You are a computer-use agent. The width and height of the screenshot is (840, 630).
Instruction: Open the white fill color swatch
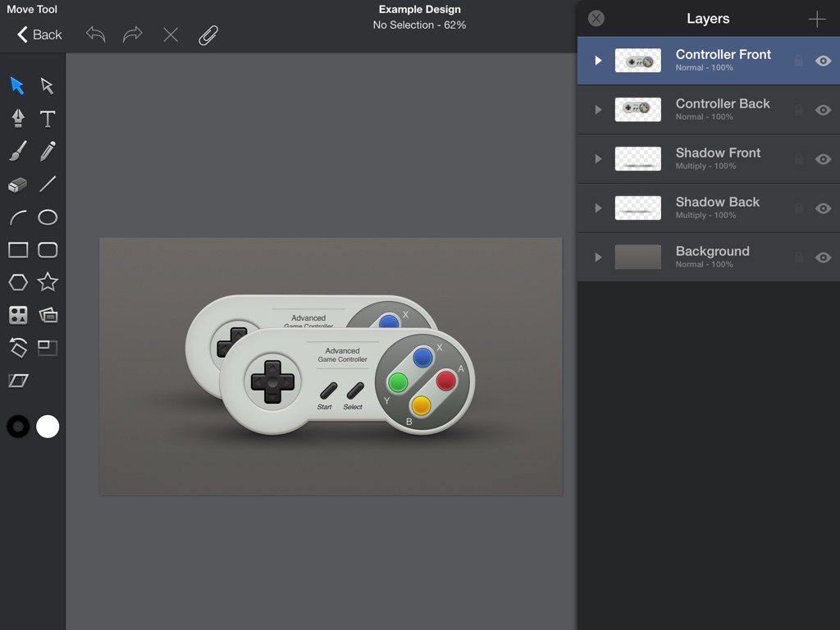(48, 427)
